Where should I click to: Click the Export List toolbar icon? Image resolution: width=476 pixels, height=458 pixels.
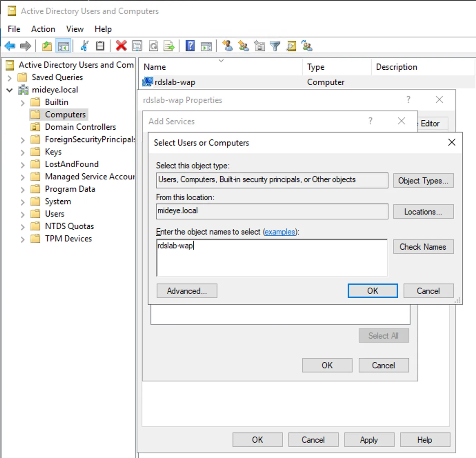(169, 46)
